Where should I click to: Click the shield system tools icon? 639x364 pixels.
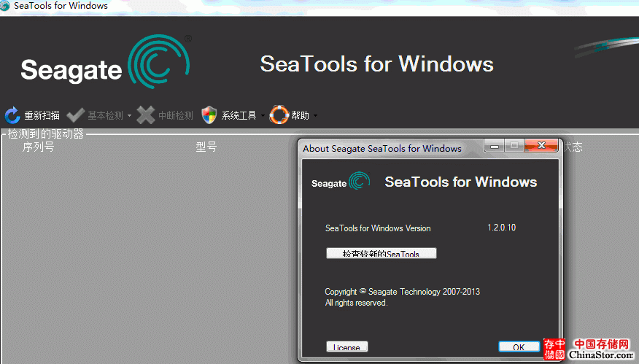pyautogui.click(x=209, y=115)
